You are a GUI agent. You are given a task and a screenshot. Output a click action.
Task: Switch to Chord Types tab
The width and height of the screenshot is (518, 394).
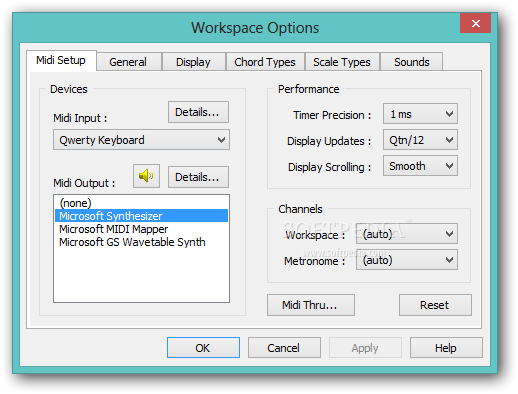[265, 62]
